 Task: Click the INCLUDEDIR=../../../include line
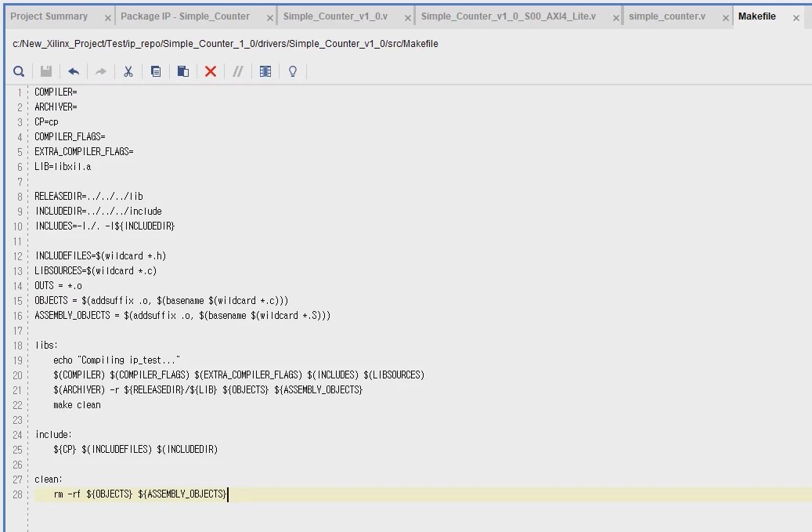click(99, 212)
